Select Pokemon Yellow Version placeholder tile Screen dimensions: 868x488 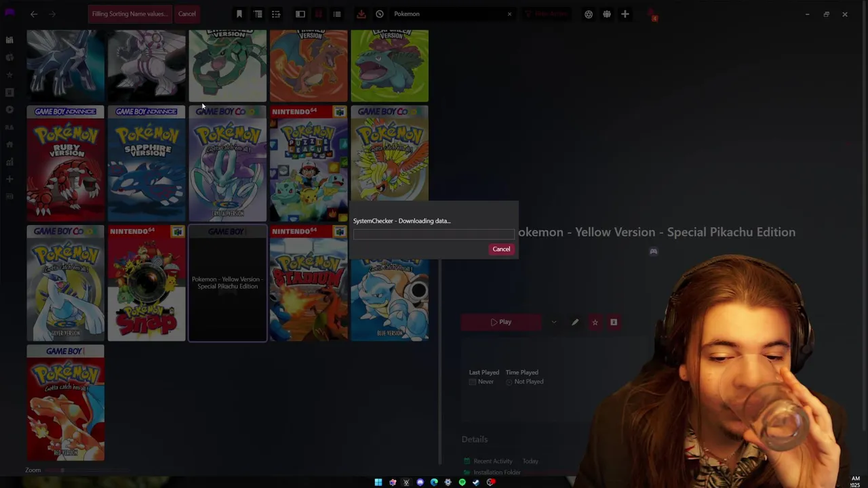coord(228,283)
